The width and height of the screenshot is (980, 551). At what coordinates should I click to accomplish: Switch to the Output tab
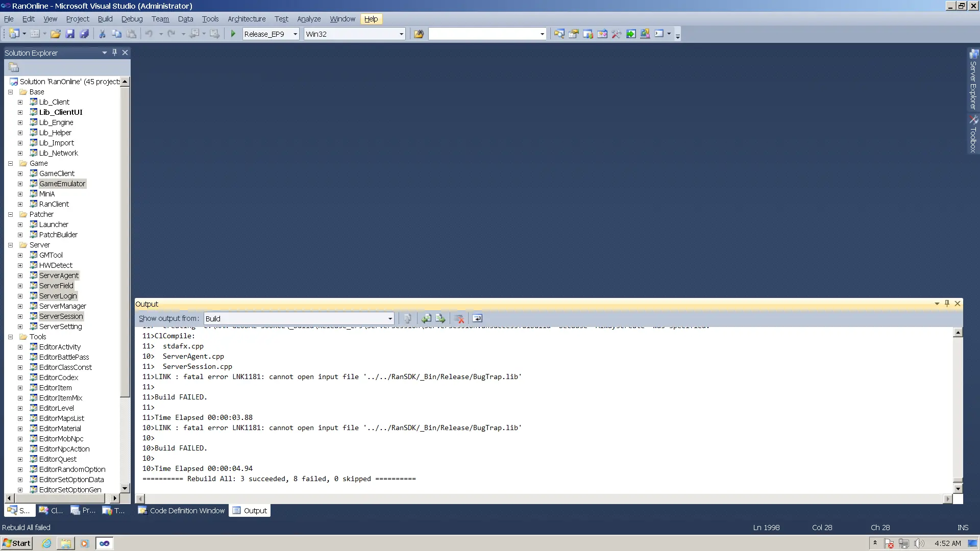click(250, 511)
